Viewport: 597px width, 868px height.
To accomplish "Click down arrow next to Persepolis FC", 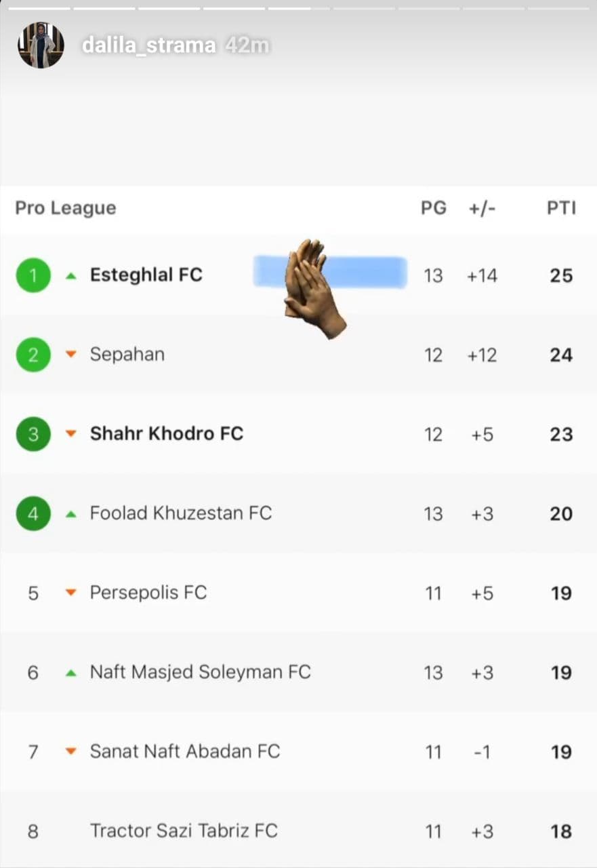I will 71,593.
